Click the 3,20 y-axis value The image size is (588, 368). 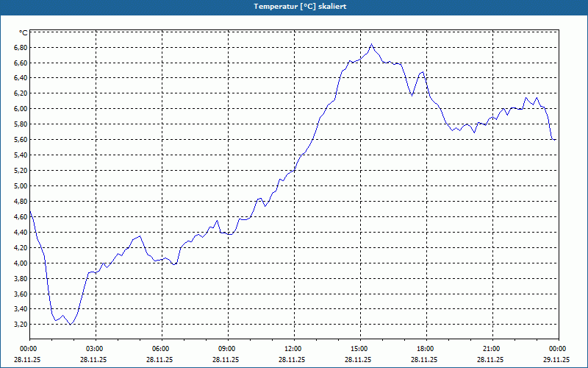[x=21, y=325]
